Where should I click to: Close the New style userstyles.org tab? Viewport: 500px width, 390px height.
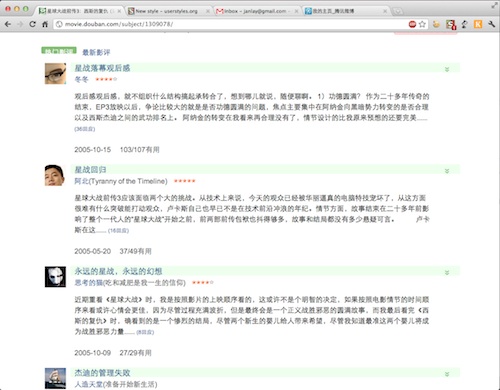pyautogui.click(x=208, y=11)
